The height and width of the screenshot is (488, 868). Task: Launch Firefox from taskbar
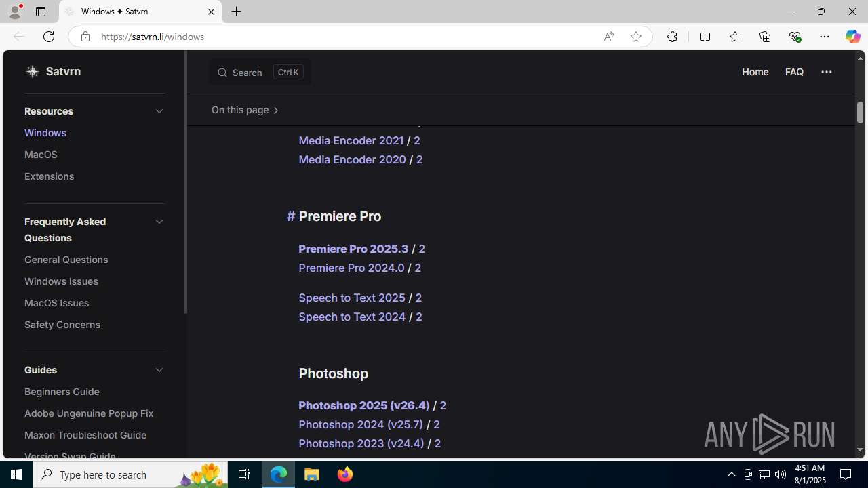(x=344, y=474)
